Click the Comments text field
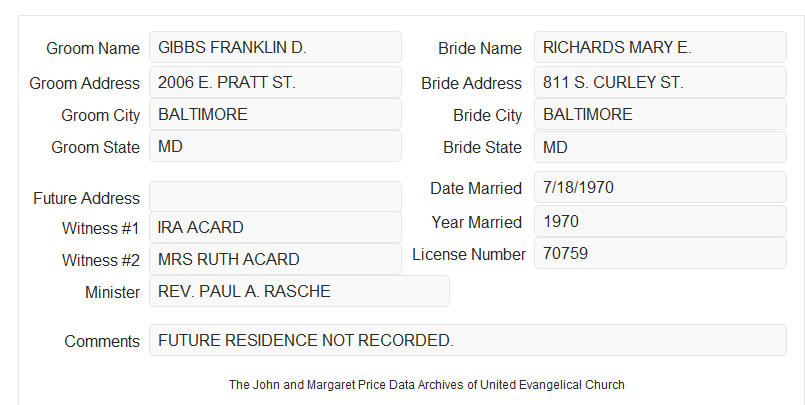The image size is (805, 405). point(468,340)
